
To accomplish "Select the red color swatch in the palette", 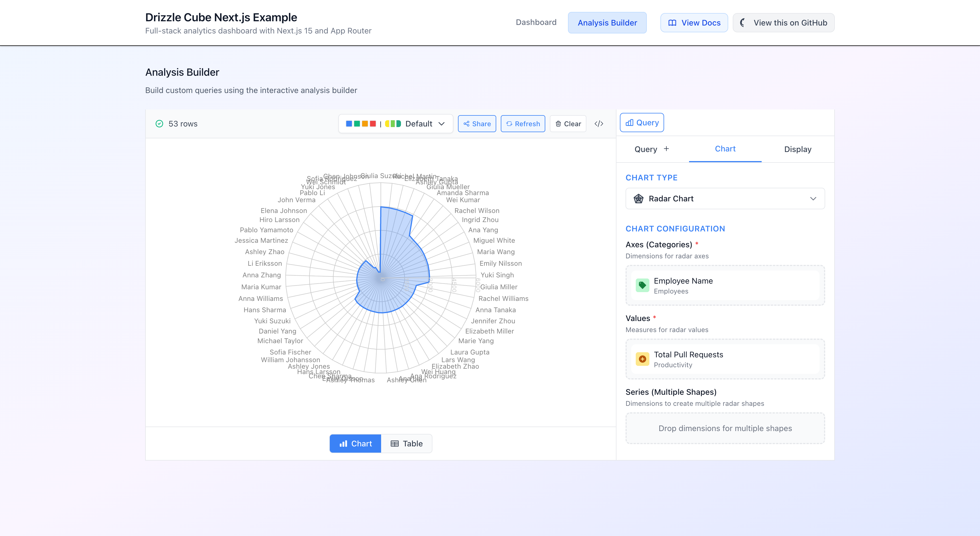I will point(373,124).
